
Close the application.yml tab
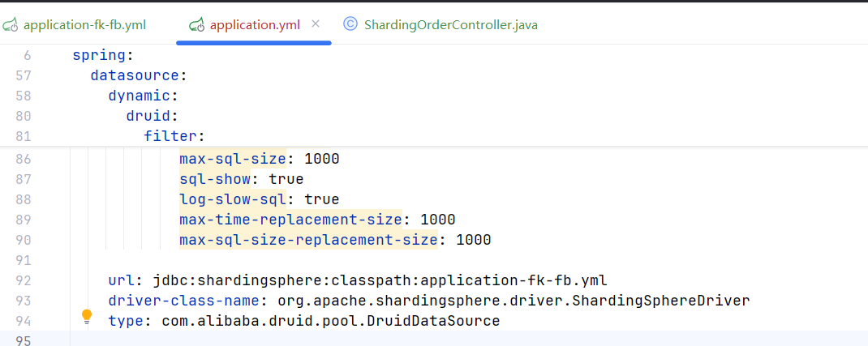[316, 23]
